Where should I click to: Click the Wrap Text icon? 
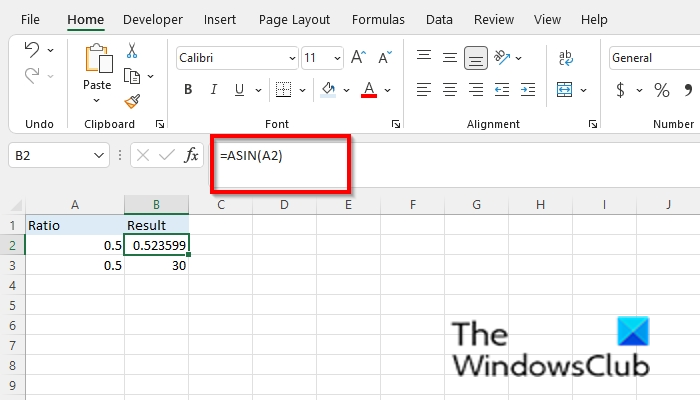tap(566, 59)
